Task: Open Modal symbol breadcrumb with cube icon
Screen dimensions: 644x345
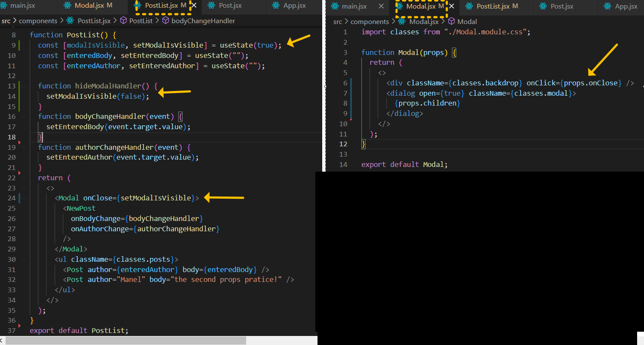Action: (x=462, y=21)
